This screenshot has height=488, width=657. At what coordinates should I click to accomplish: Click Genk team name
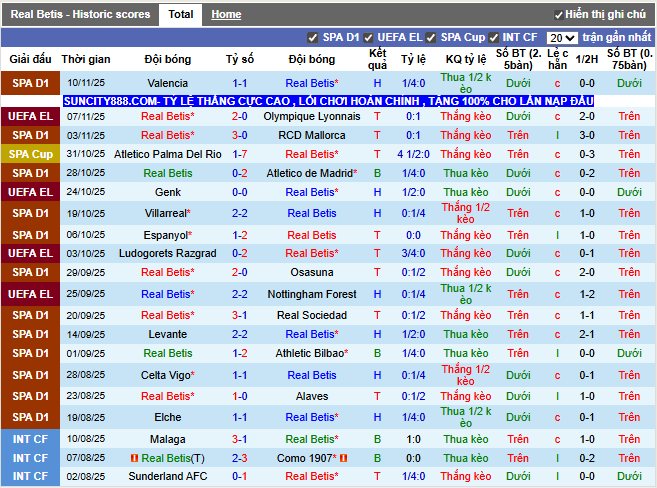[168, 192]
